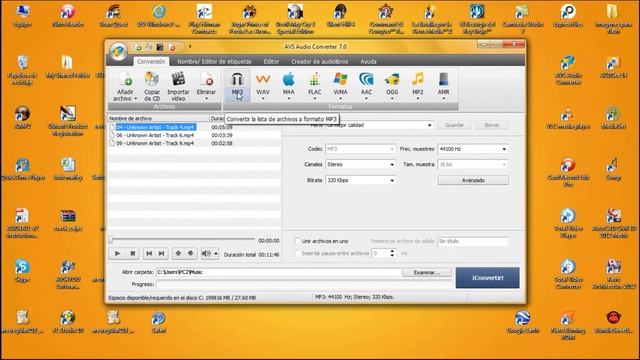The width and height of the screenshot is (640, 360).
Task: Click the Avanzado button
Action: pyautogui.click(x=473, y=180)
